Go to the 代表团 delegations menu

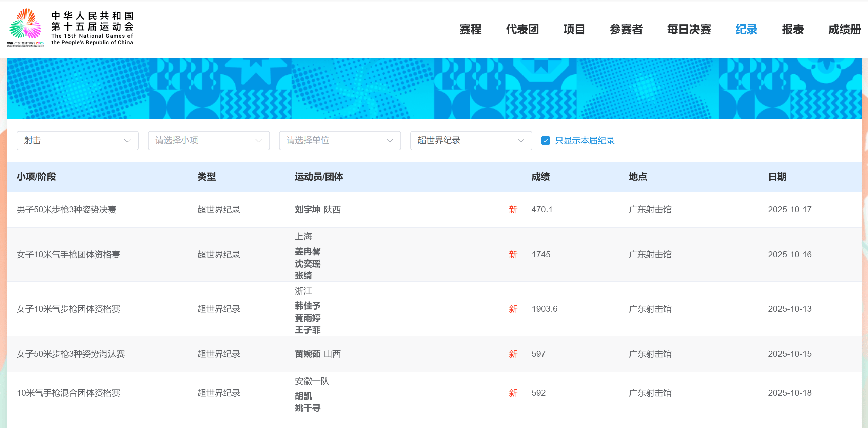click(522, 30)
